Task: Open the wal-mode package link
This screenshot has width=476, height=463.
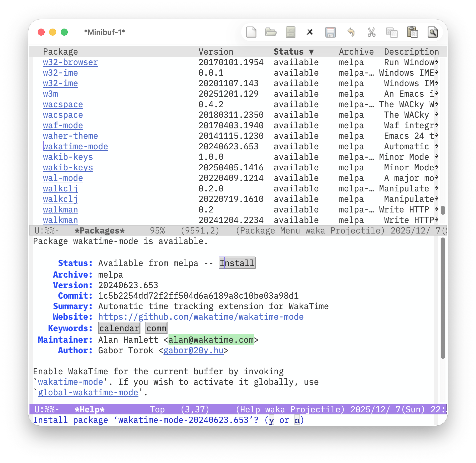Action: [63, 178]
